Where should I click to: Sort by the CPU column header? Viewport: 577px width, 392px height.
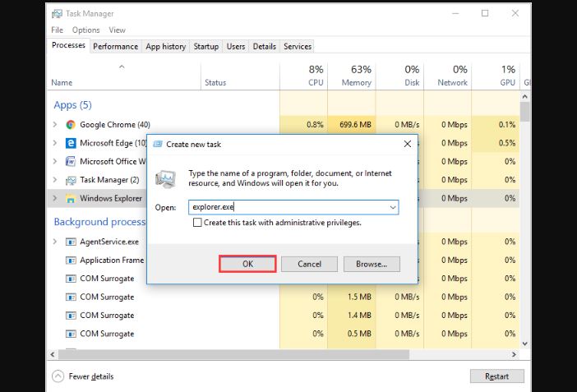click(x=303, y=76)
